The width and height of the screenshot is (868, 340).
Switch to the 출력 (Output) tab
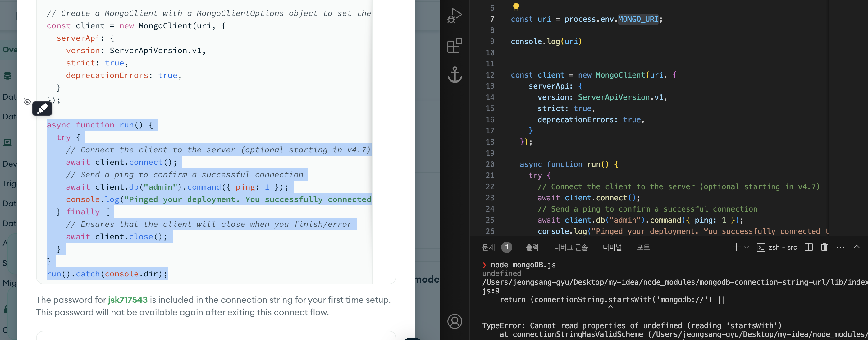point(532,247)
